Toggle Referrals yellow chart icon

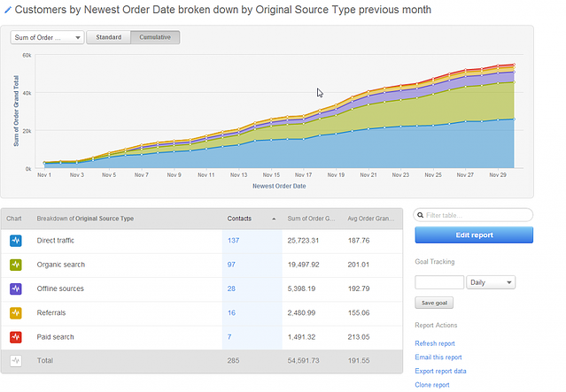15,312
